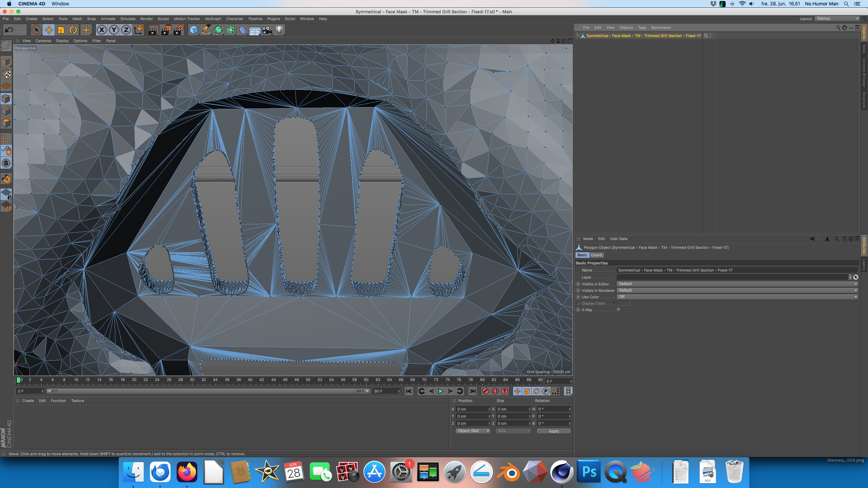Click Record Active Objects button
The width and height of the screenshot is (868, 488).
coord(486,391)
